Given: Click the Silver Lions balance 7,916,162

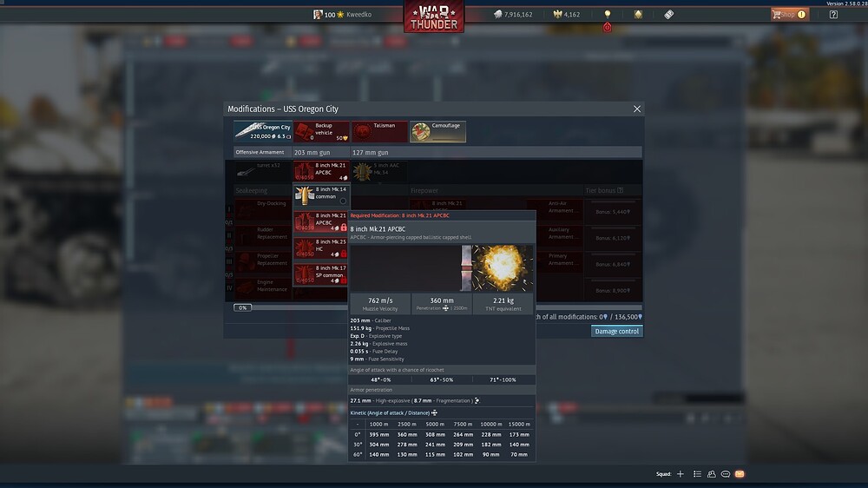Looking at the screenshot, I should point(513,15).
